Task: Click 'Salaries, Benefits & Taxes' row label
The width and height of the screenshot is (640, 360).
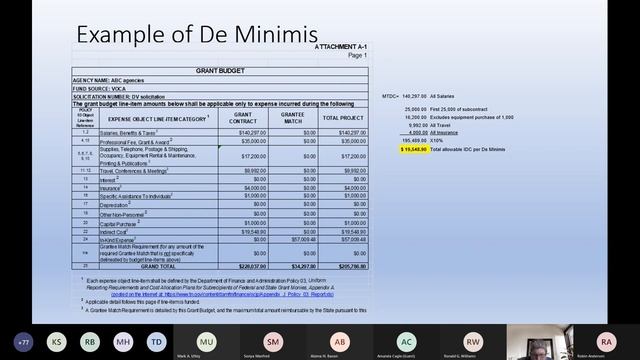Action: coord(128,133)
